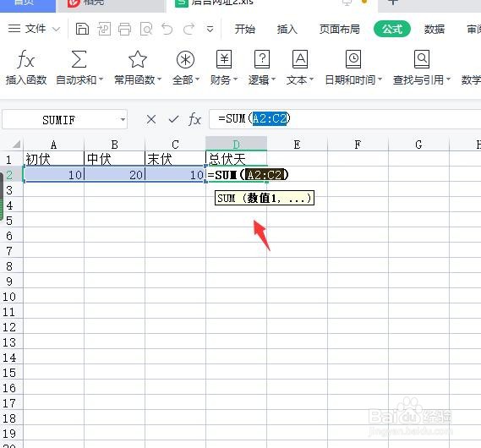Select column B header
This screenshot has width=481, height=448.
(114, 144)
